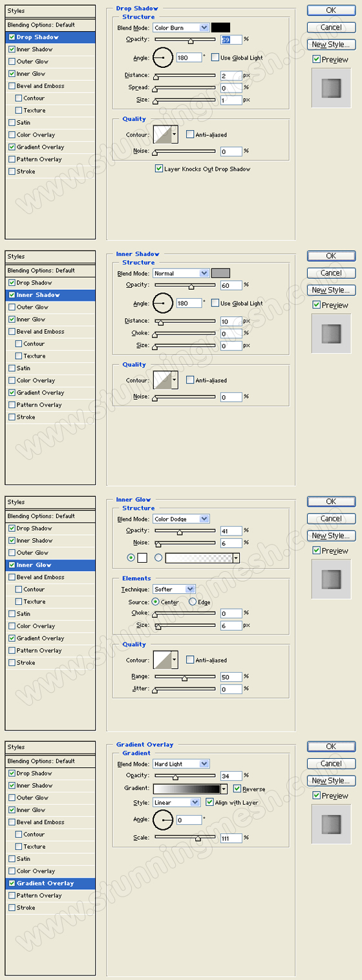Open the contour picker thumbnail under Inner Shadow Quality
Screen dimensions: 362x980
pyautogui.click(x=162, y=380)
